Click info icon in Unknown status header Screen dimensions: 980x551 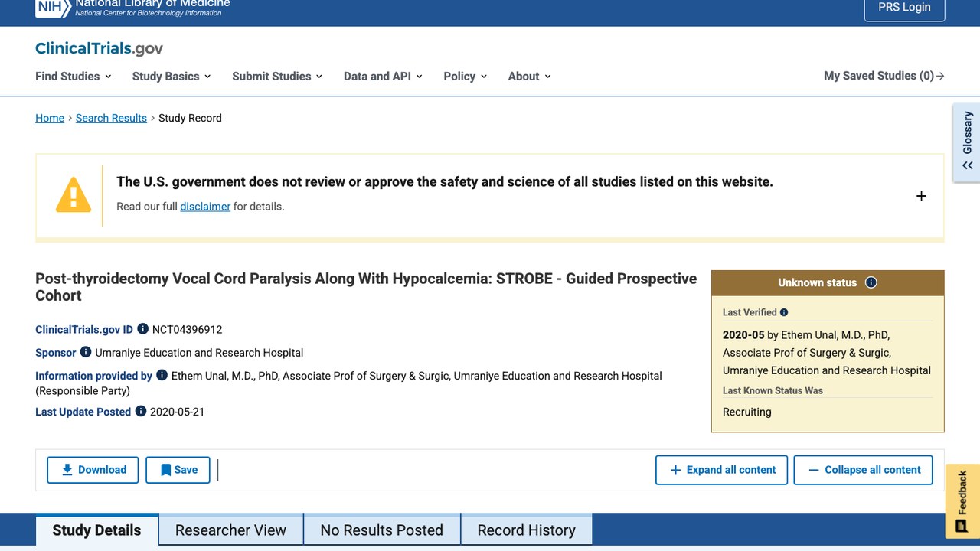click(871, 282)
